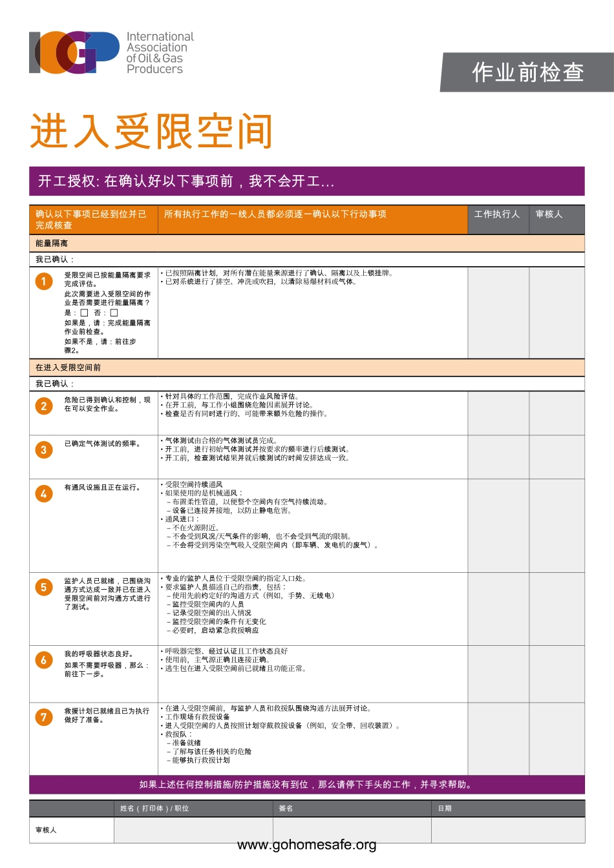Click the IOGP logo
The height and width of the screenshot is (868, 614).
click(74, 52)
